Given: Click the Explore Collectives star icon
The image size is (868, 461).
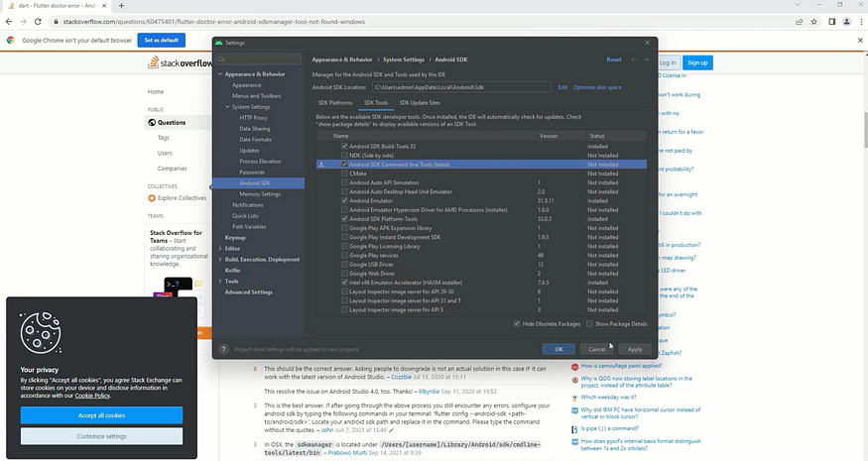Looking at the screenshot, I should (x=152, y=198).
